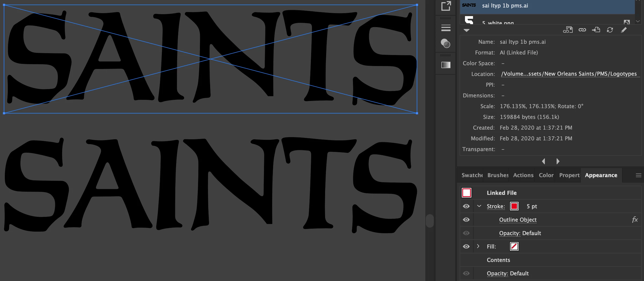This screenshot has height=281, width=644.
Task: Open the Gradient panel icon
Action: coord(446,65)
